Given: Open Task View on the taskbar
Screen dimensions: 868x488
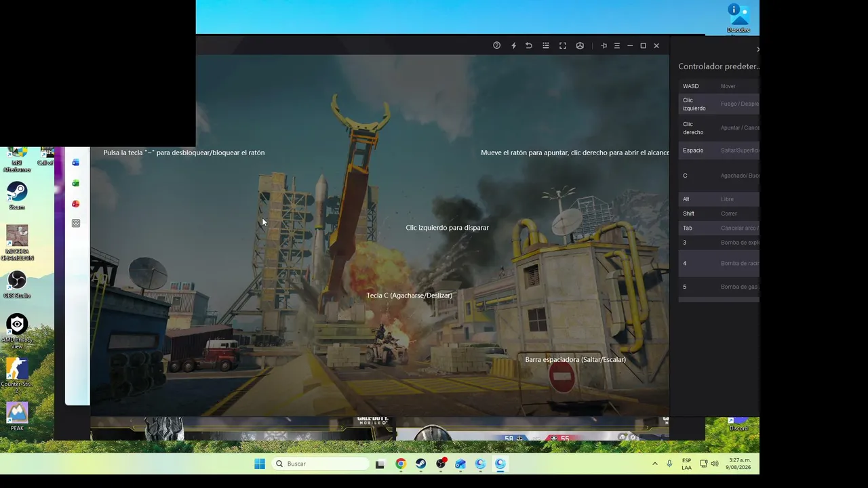Looking at the screenshot, I should 380,464.
